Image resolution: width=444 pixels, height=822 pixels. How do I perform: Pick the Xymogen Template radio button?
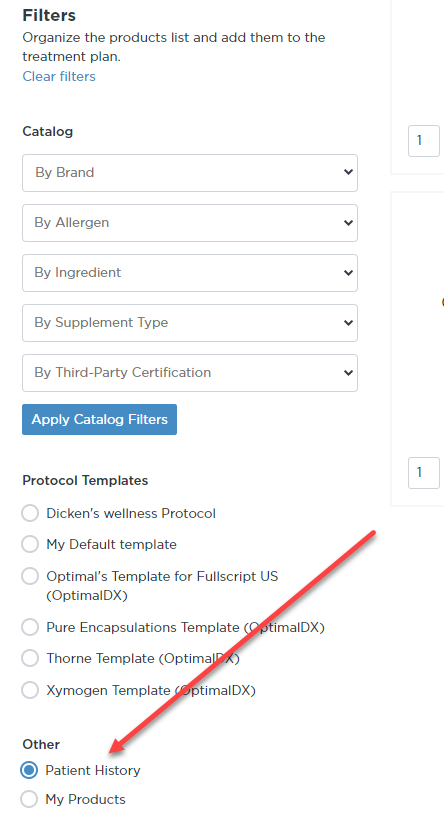click(x=30, y=690)
